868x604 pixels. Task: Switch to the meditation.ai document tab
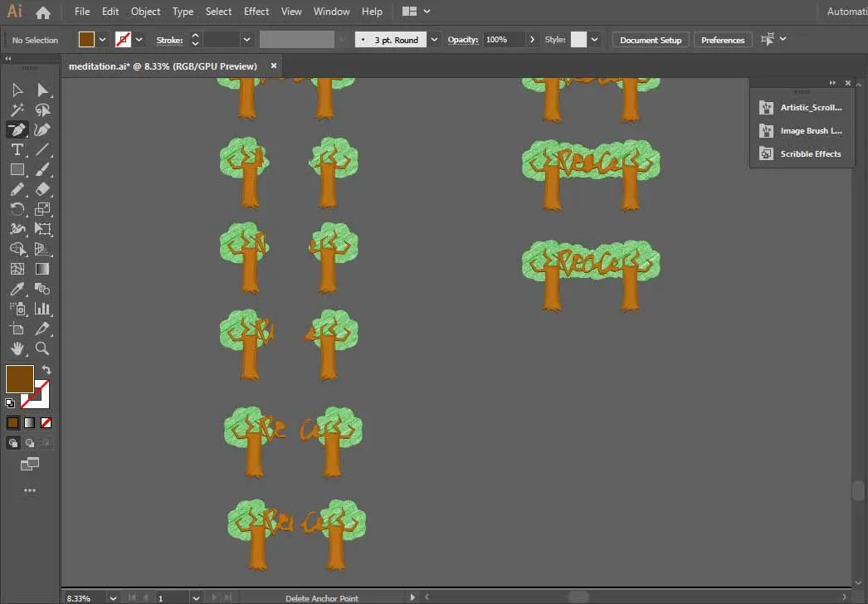(x=163, y=66)
